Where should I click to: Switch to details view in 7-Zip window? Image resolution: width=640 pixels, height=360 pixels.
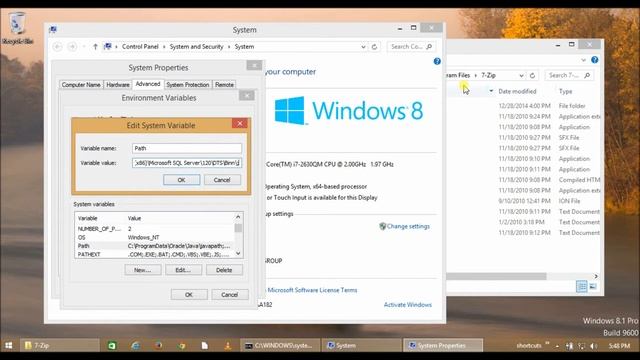point(582,287)
